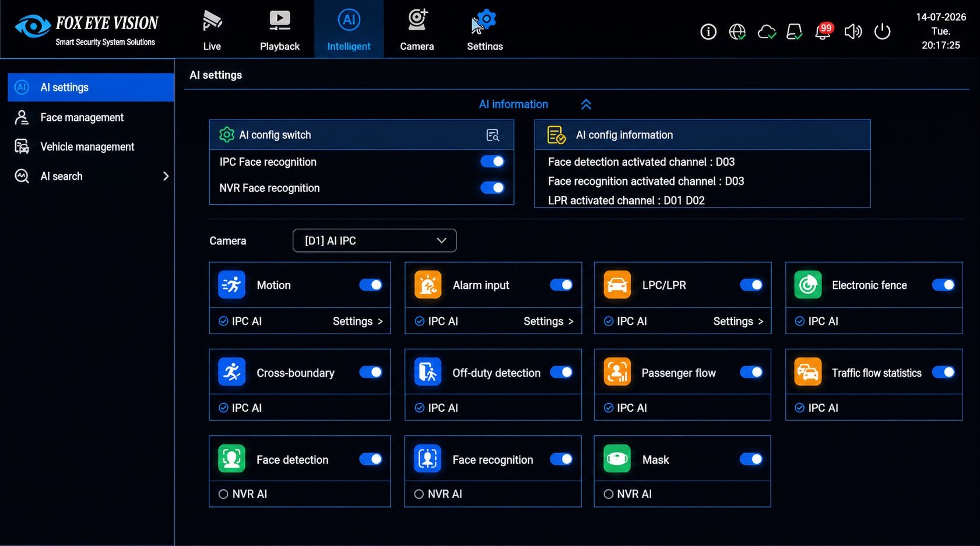
Task: Click the Fox Eye Vision logo
Action: coord(87,29)
